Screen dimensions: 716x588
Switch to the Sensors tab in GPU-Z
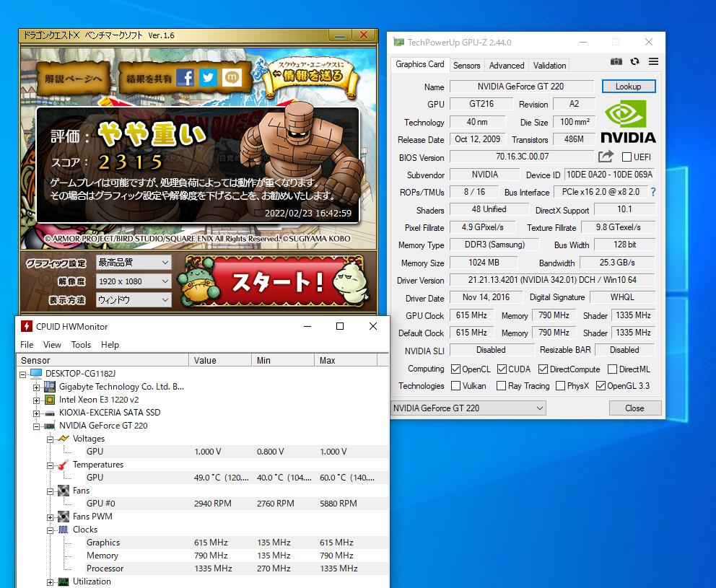coord(467,65)
